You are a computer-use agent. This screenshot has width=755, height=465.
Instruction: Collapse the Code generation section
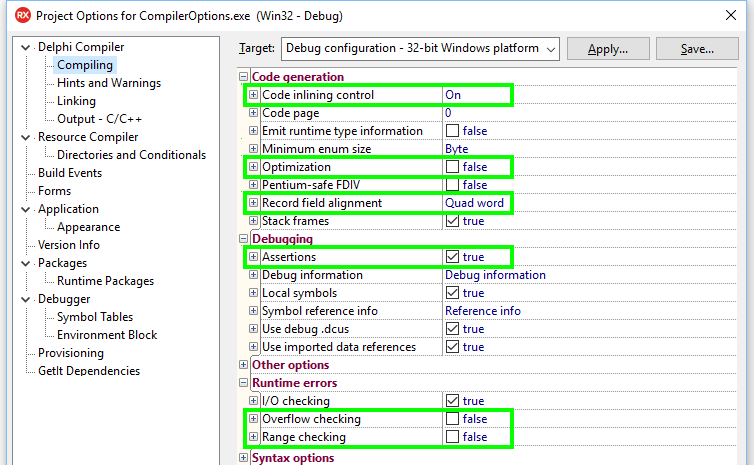pos(244,77)
